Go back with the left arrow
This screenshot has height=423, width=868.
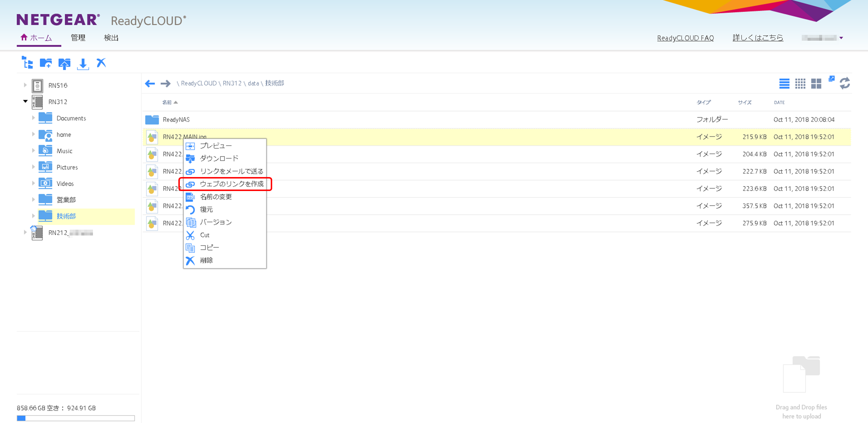point(150,83)
